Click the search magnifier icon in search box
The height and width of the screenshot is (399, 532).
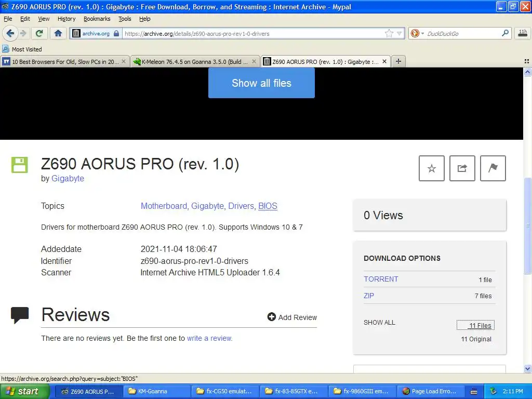pyautogui.click(x=505, y=33)
